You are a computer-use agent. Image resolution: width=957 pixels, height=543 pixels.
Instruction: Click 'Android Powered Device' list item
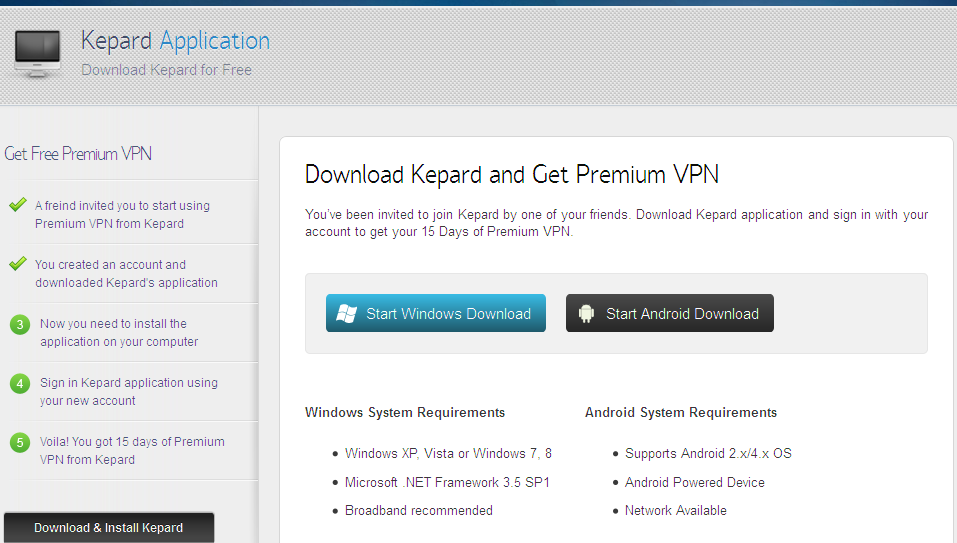coord(695,482)
